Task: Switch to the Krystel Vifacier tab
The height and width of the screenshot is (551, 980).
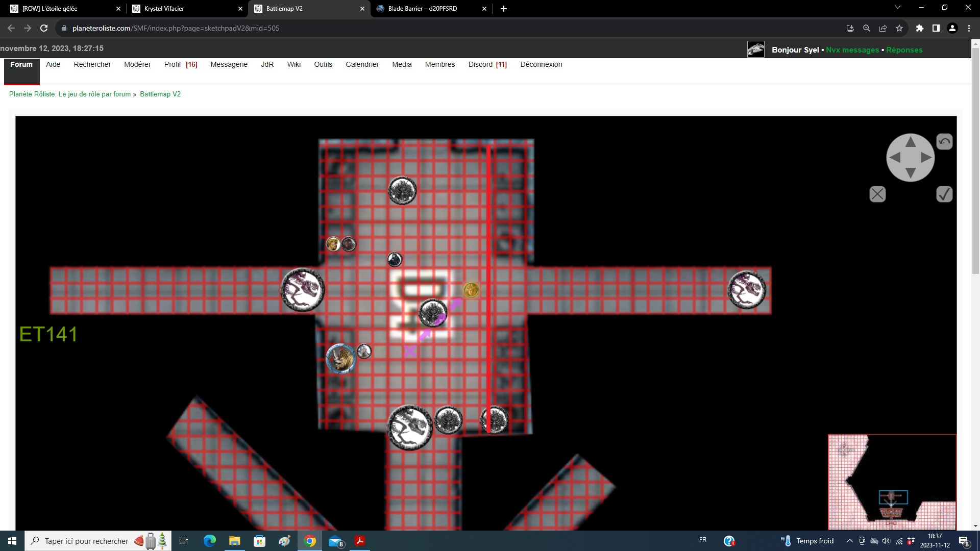Action: (x=164, y=9)
